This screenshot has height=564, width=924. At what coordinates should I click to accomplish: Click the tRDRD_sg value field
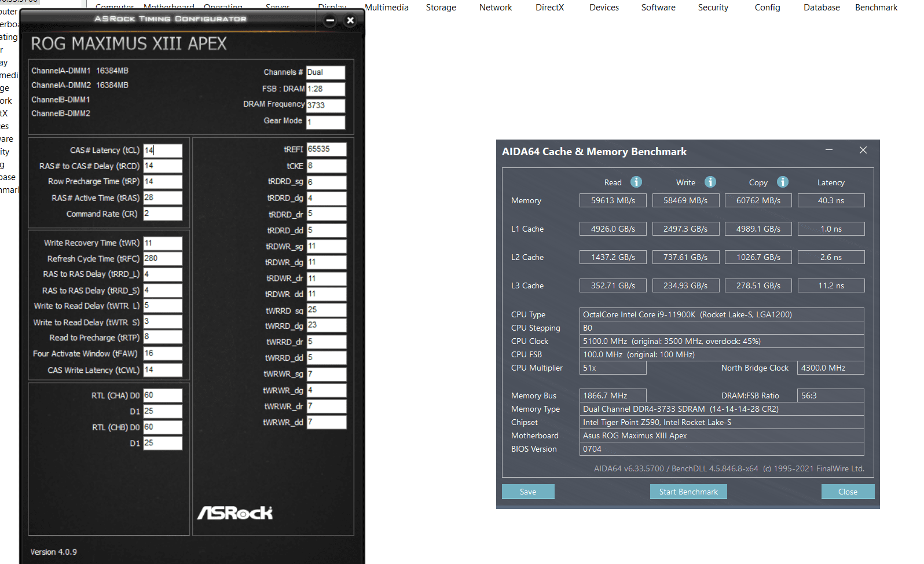[x=327, y=182]
